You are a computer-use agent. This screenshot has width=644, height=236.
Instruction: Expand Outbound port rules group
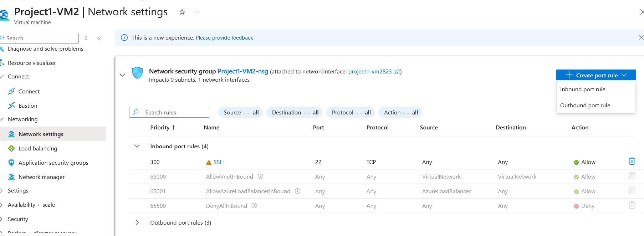[137, 222]
